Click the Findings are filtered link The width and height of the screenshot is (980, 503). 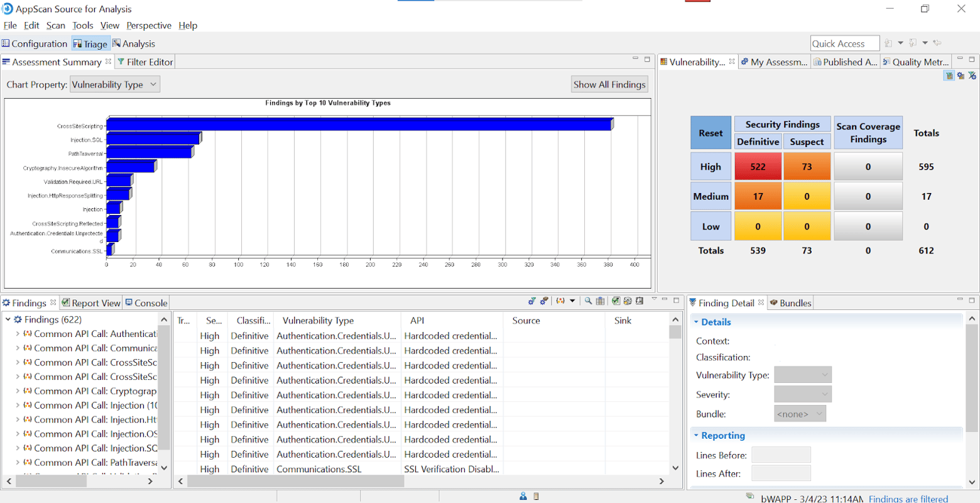click(x=908, y=499)
